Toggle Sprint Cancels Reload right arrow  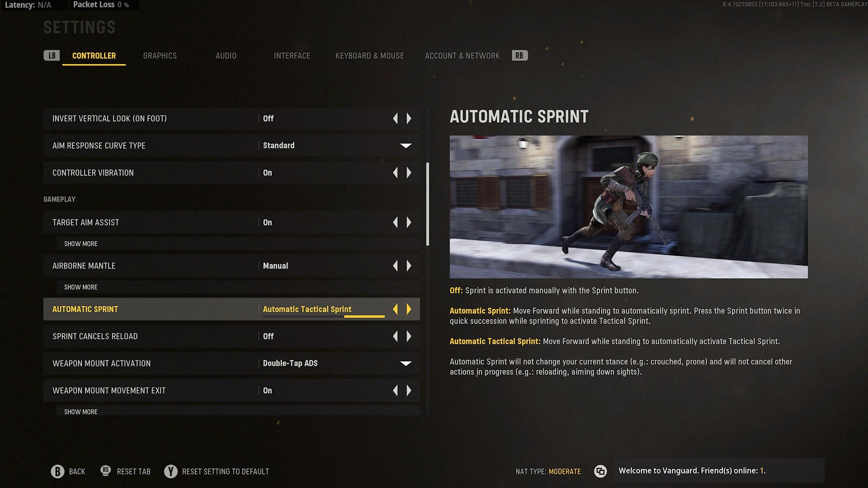pyautogui.click(x=409, y=336)
